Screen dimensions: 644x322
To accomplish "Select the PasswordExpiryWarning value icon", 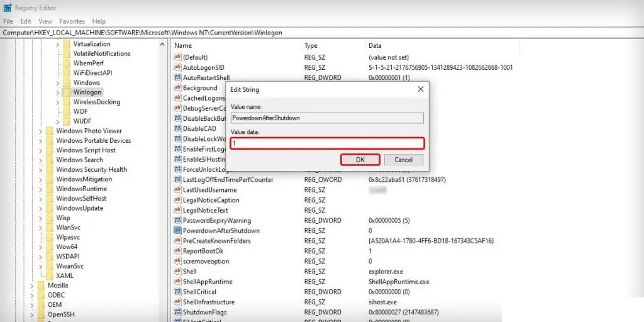I will coord(177,221).
